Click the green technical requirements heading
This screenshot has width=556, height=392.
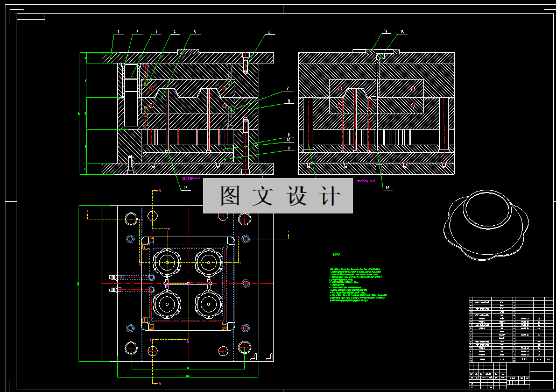tap(336, 254)
